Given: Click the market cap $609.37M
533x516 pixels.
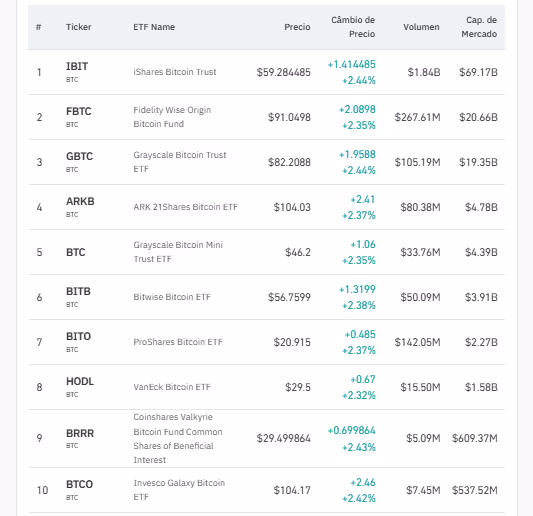Looking at the screenshot, I should pos(475,438).
